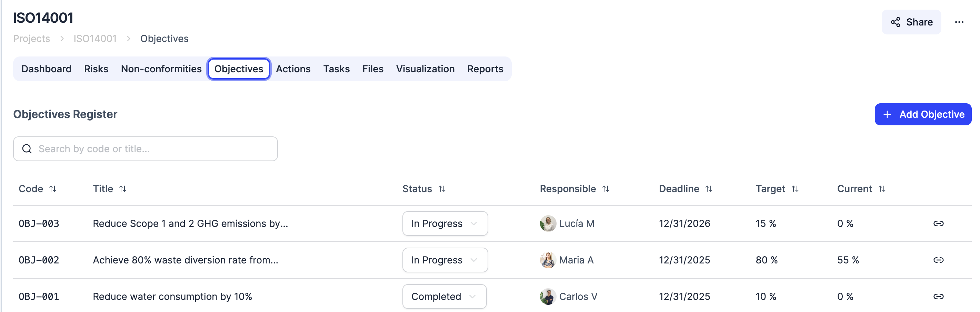
Task: Click the link icon on OBJ-003 row
Action: tap(939, 223)
